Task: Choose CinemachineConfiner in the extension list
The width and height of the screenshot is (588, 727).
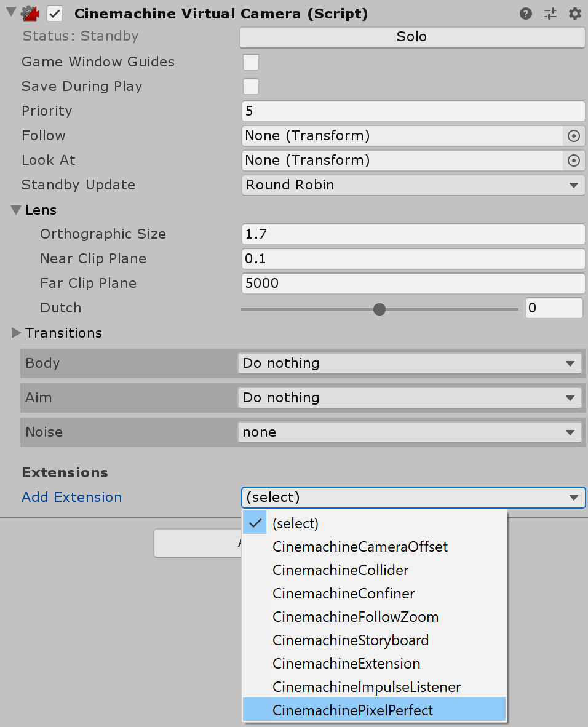Action: (343, 594)
